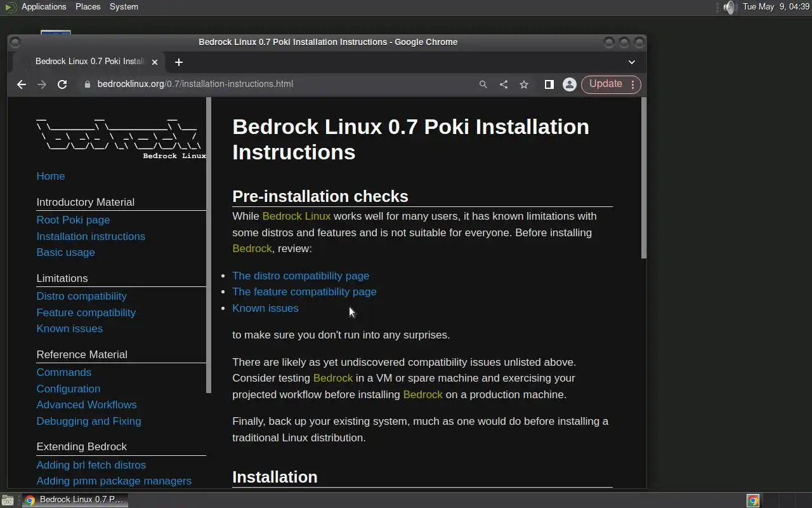812x508 pixels.
Task: Expand the tab search dropdown
Action: (632, 62)
